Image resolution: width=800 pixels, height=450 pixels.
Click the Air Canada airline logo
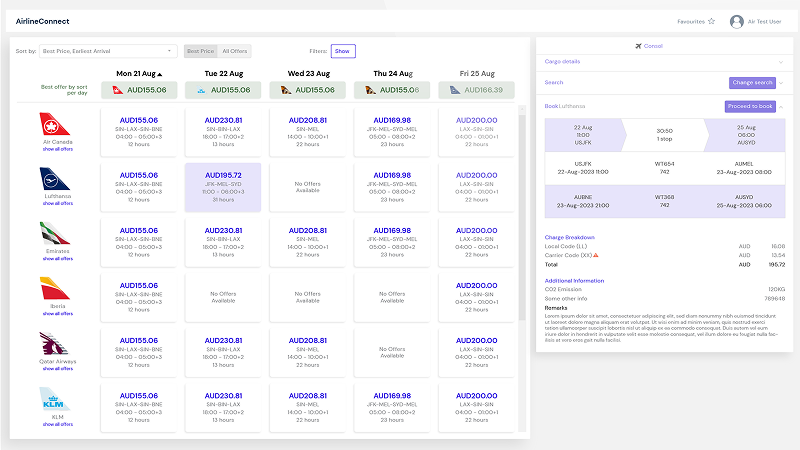pos(54,124)
